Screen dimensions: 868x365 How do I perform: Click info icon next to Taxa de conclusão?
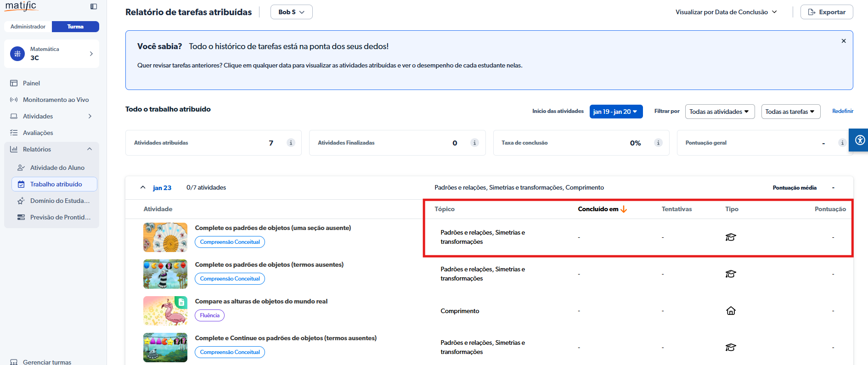[658, 143]
